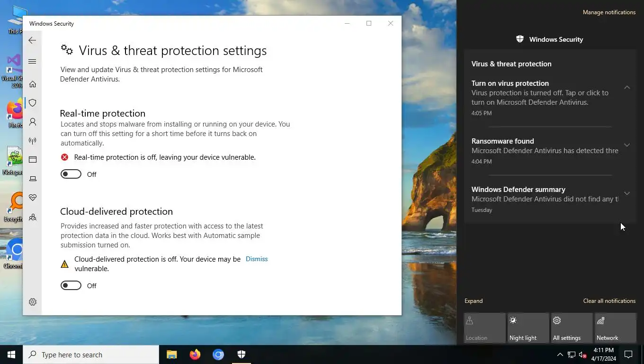This screenshot has width=644, height=364.
Task: Clear all notifications
Action: tap(609, 301)
